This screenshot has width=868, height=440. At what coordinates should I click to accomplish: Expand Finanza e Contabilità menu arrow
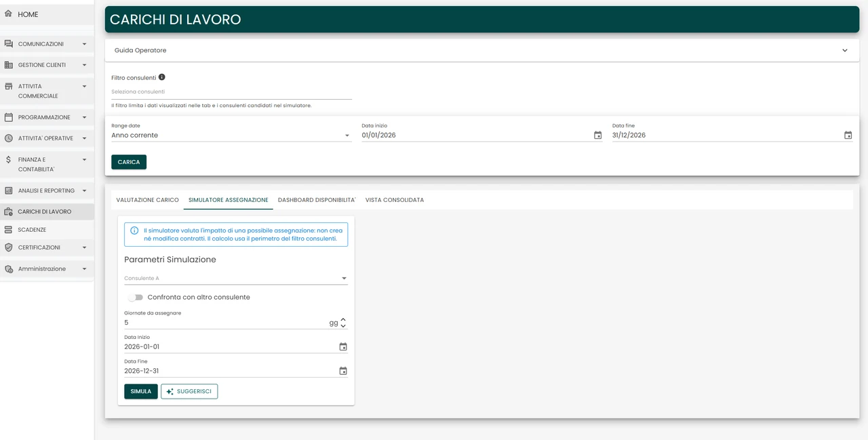tap(84, 159)
